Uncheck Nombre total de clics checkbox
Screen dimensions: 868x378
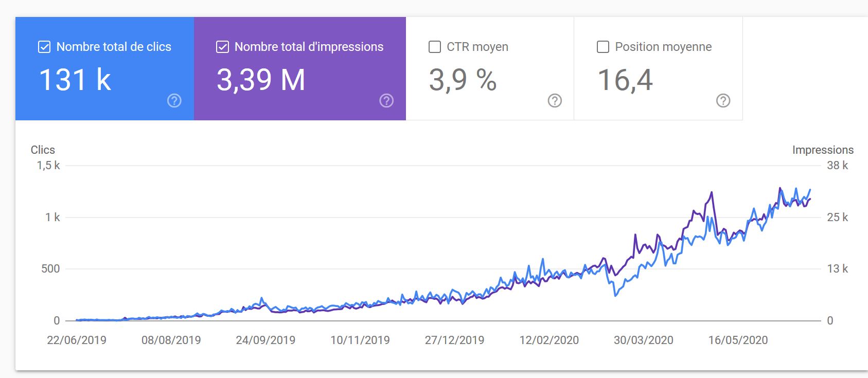[44, 47]
